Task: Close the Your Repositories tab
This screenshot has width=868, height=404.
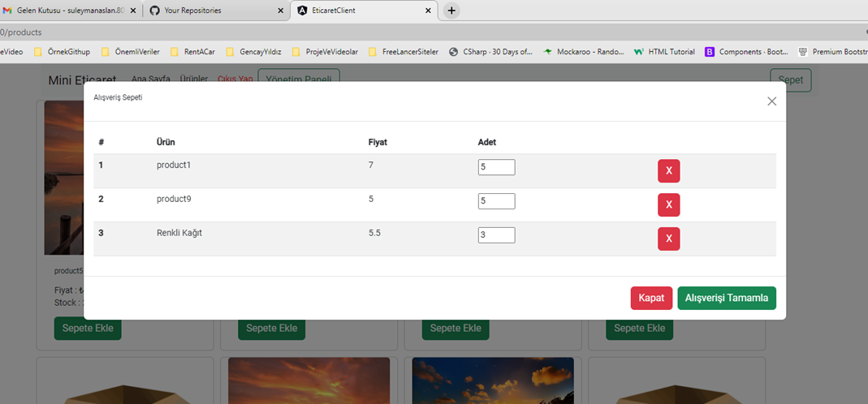Action: 281,11
